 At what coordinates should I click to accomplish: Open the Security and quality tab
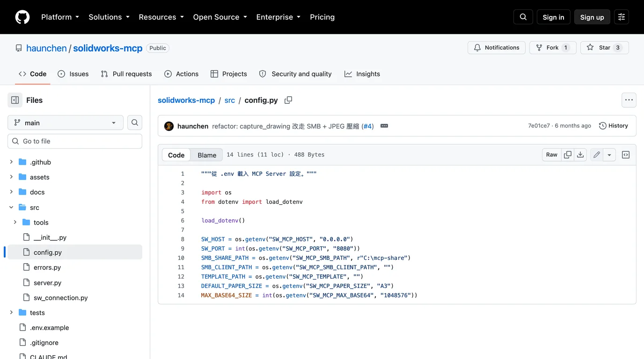[x=295, y=74]
